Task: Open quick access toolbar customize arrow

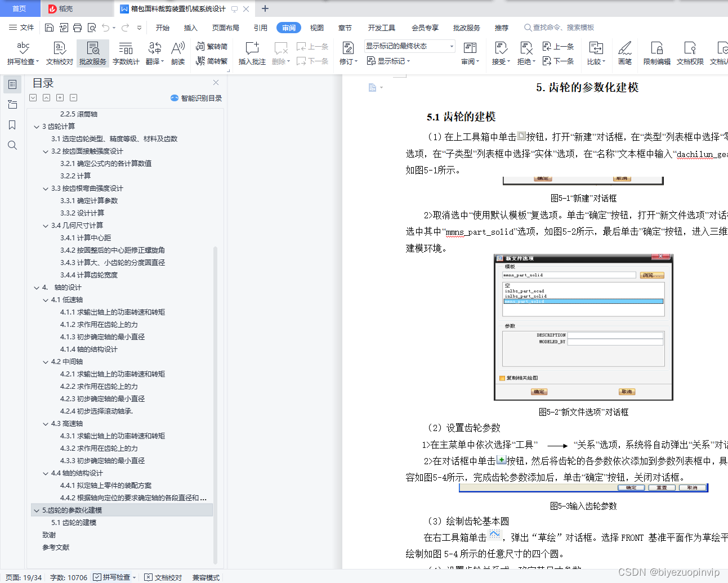Action: pos(139,28)
